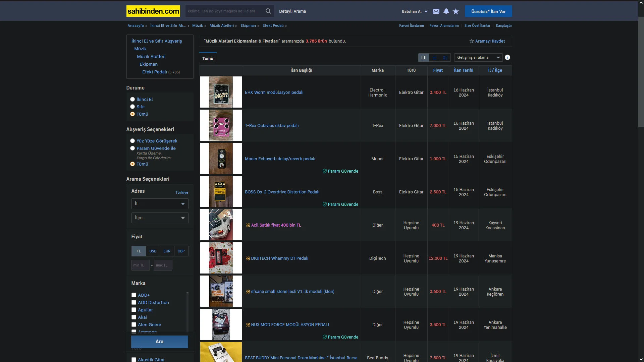Click highlight star icon on small stone listing
Screen dimensions: 644x362
coord(248,292)
